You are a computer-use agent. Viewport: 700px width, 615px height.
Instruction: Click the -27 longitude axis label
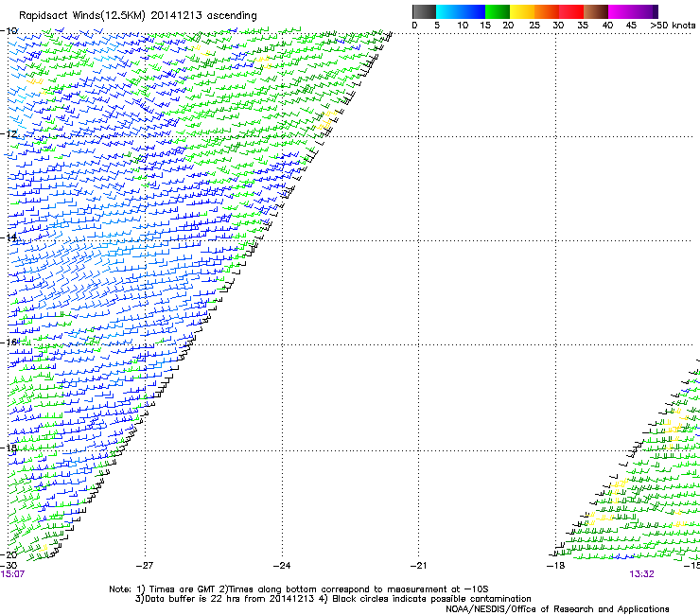coord(145,566)
